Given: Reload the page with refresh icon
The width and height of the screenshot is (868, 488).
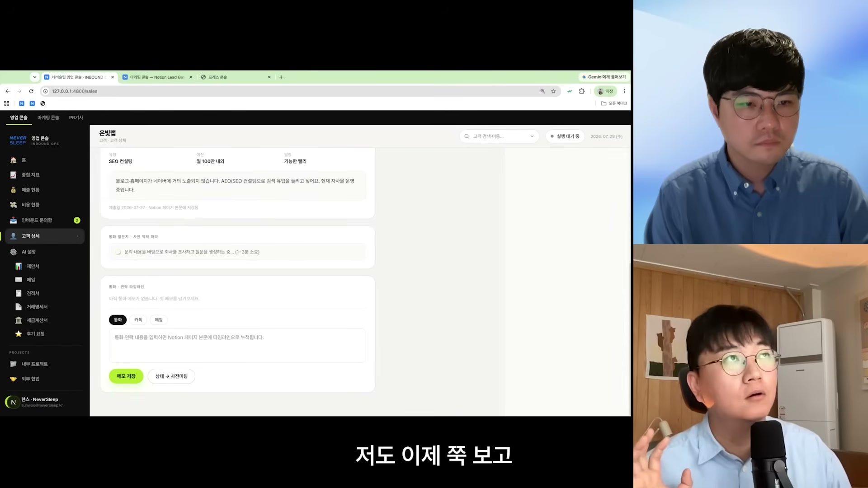Looking at the screenshot, I should click(31, 91).
